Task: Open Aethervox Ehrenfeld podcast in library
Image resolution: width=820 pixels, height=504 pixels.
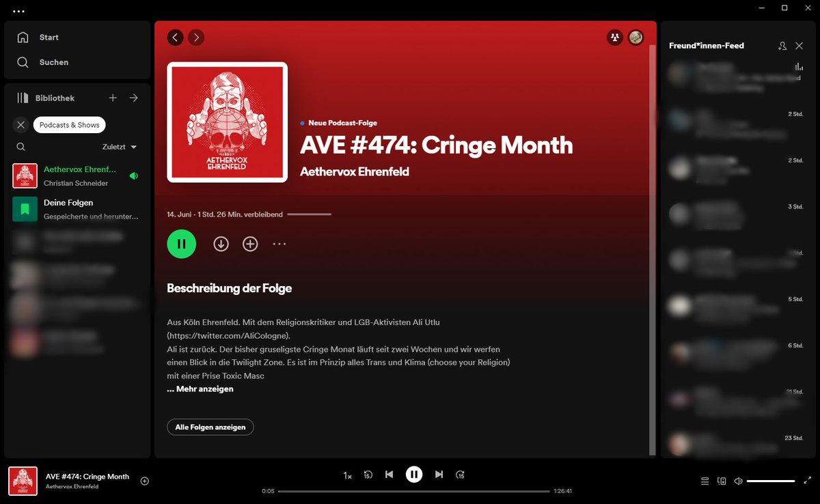Action: [x=77, y=176]
